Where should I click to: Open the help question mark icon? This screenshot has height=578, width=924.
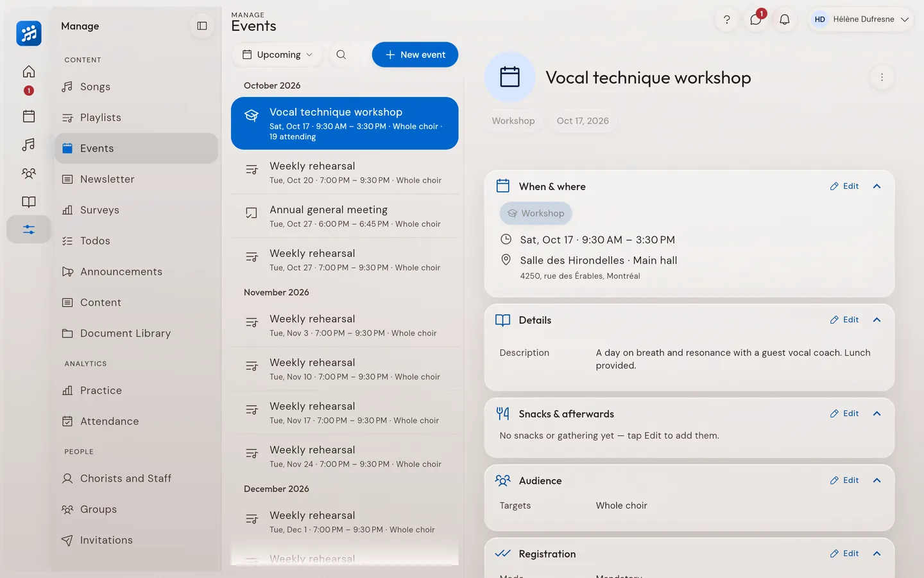click(x=726, y=19)
